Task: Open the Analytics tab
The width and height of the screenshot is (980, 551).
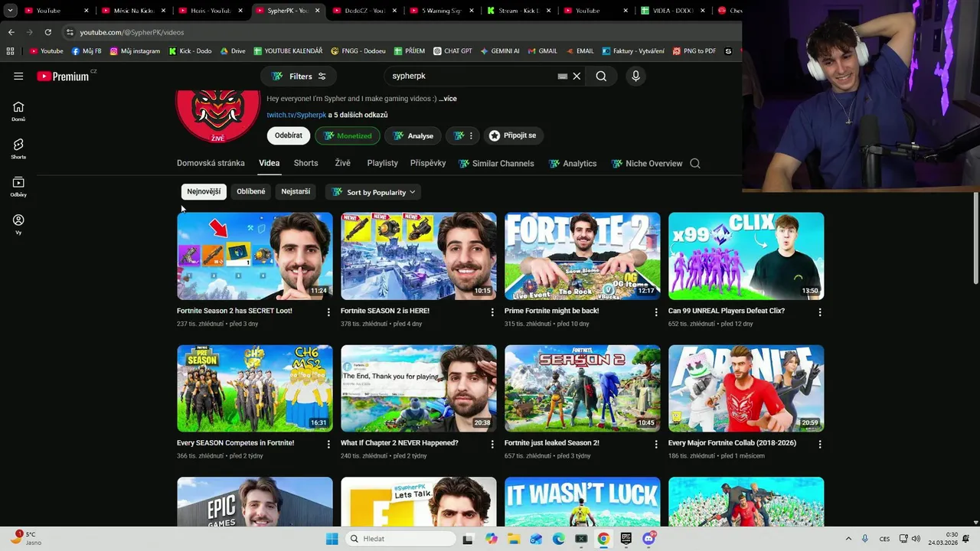Action: coord(572,163)
